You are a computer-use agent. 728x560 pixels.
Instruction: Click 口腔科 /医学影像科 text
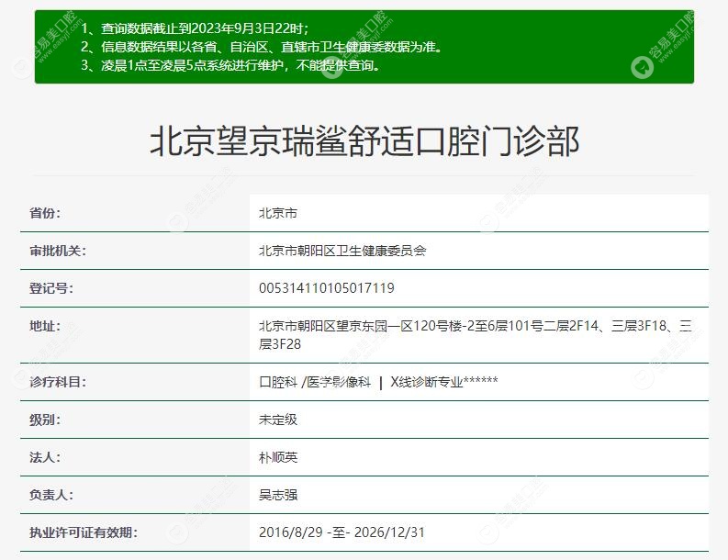coord(315,382)
